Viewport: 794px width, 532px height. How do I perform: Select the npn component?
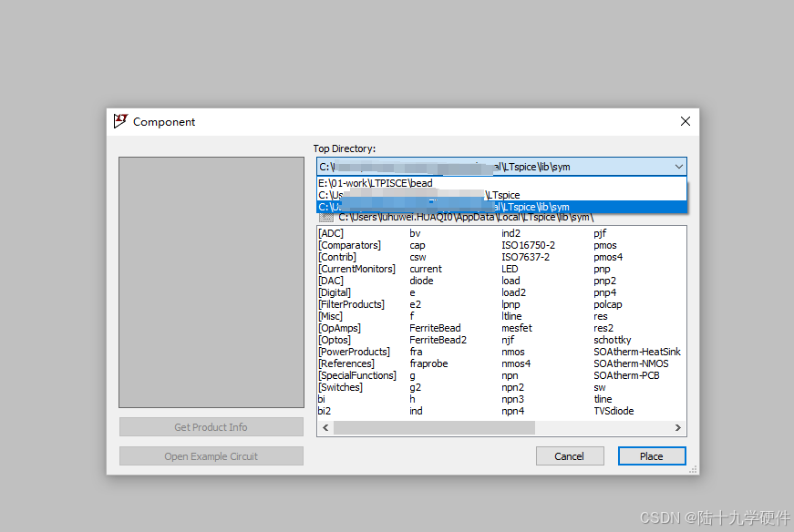tap(510, 375)
